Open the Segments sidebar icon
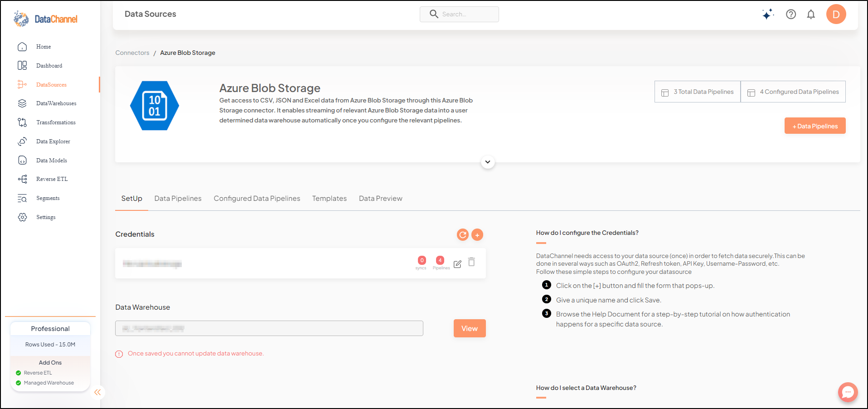868x409 pixels. coord(22,198)
